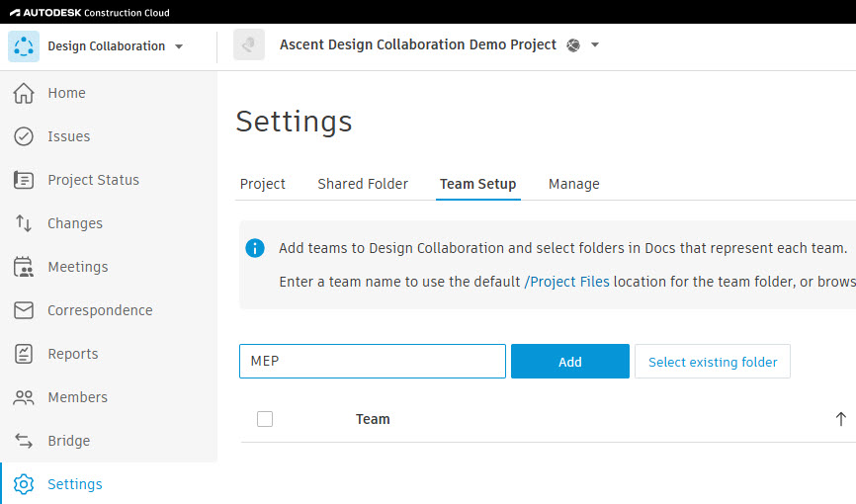
Task: Open the Design Collaboration product dropdown arrow
Action: [179, 47]
